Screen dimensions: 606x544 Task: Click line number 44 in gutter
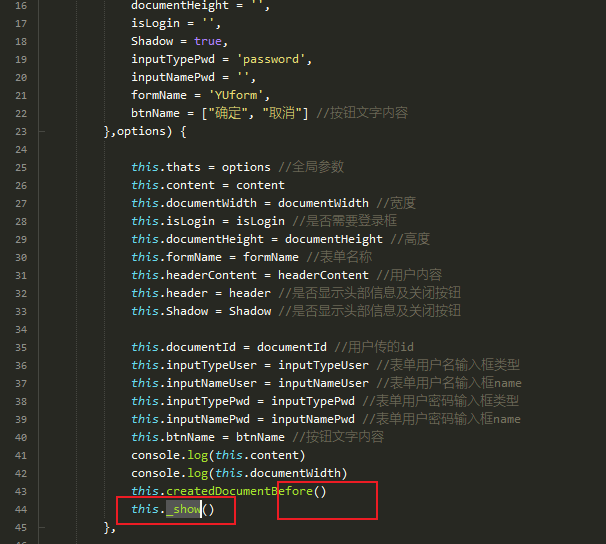pyautogui.click(x=21, y=510)
